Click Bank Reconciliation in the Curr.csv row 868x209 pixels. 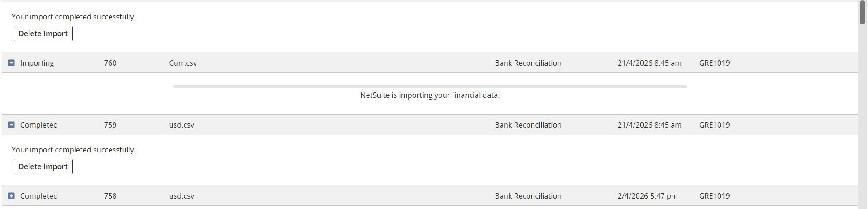coord(528,63)
